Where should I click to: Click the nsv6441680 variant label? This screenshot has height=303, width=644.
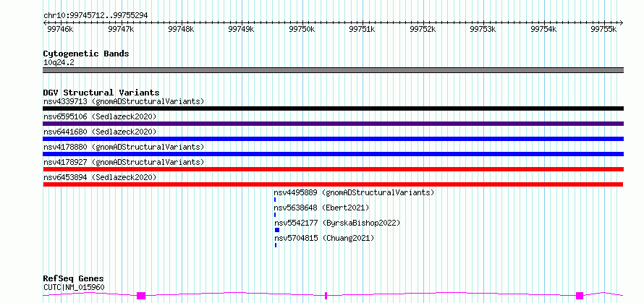click(100, 132)
